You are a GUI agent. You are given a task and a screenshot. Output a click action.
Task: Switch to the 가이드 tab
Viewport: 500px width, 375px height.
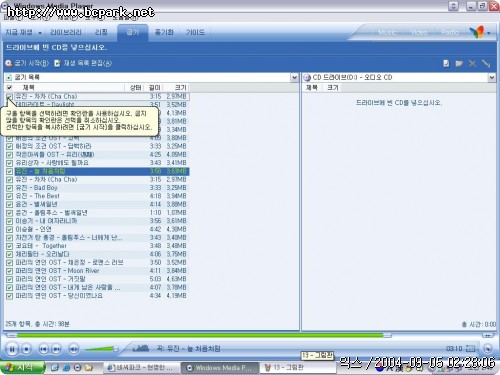pyautogui.click(x=195, y=32)
